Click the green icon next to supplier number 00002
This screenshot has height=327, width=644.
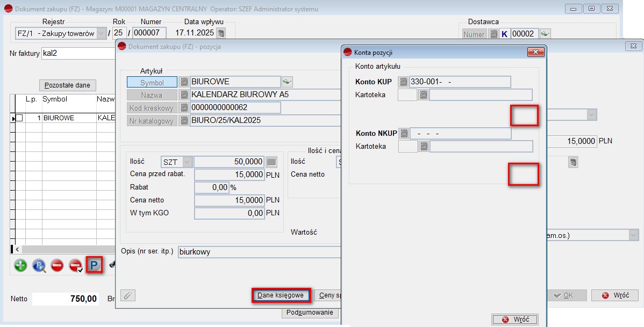[x=545, y=34]
